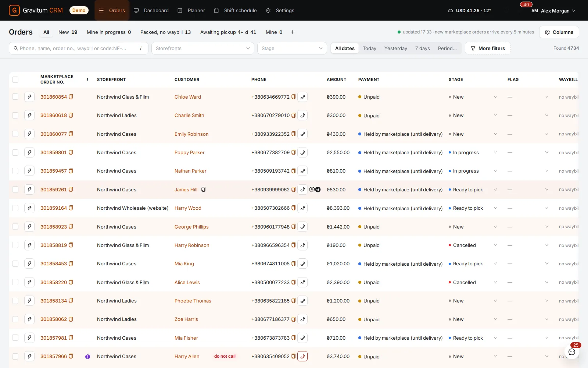Toggle the select-all orders checkbox
This screenshot has width=588, height=368.
[15, 79]
